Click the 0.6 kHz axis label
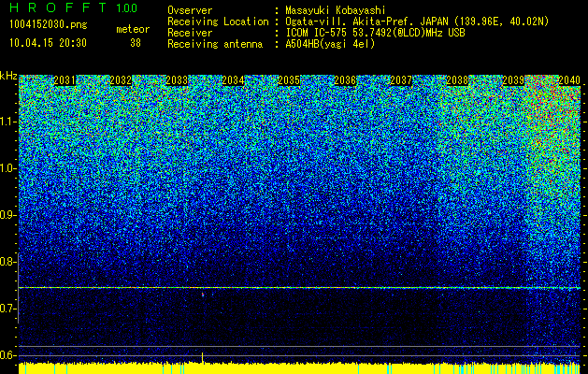Screen dimensions: 588x374 pyautogui.click(x=8, y=355)
